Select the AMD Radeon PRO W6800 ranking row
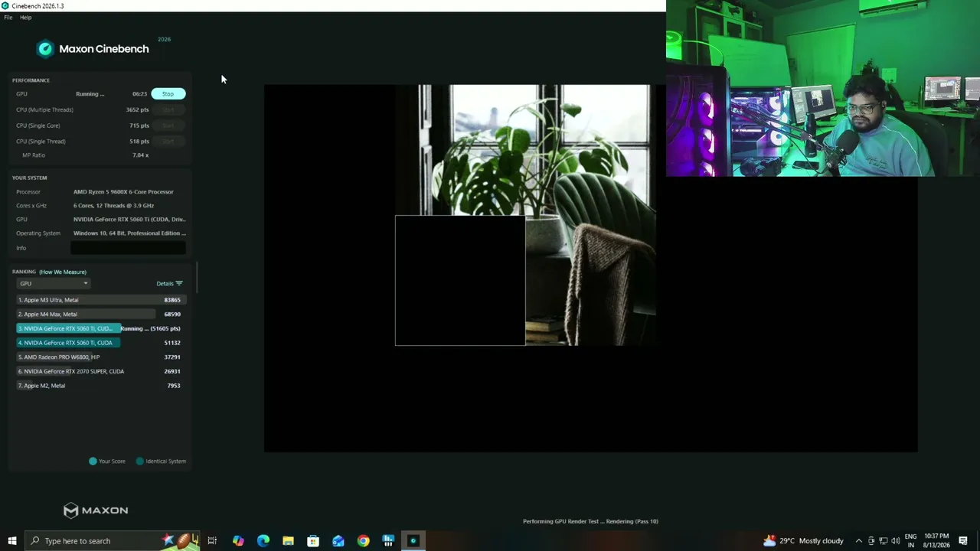The image size is (980, 551). pos(100,357)
